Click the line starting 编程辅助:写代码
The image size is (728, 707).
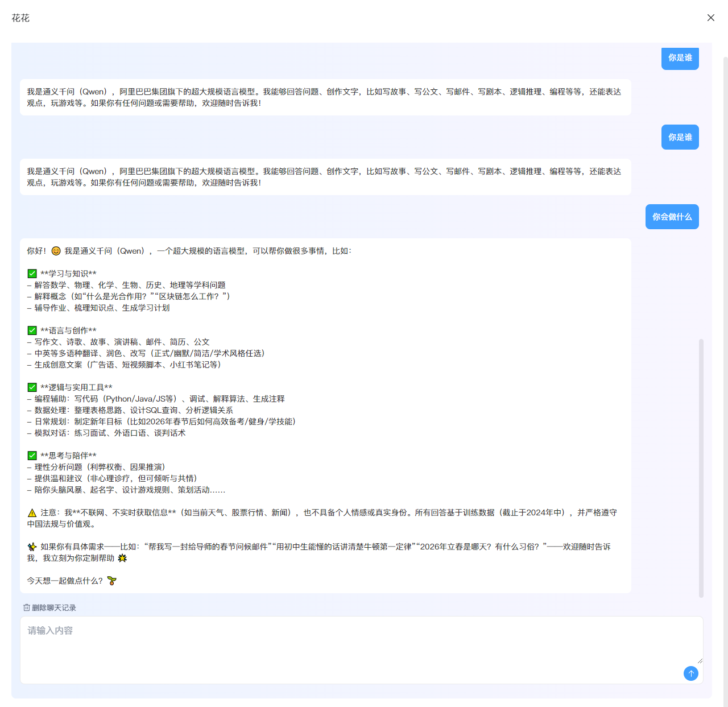coord(156,399)
